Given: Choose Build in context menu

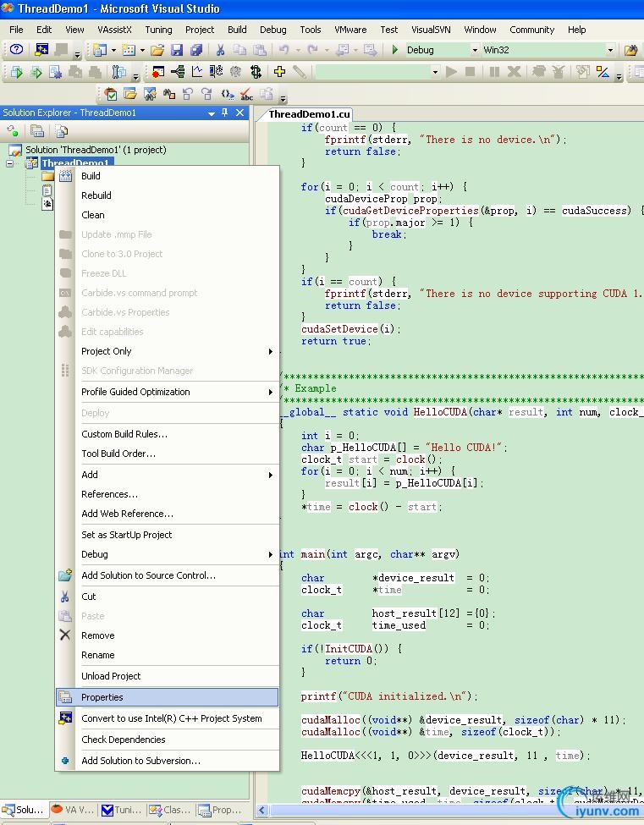Looking at the screenshot, I should [x=167, y=176].
